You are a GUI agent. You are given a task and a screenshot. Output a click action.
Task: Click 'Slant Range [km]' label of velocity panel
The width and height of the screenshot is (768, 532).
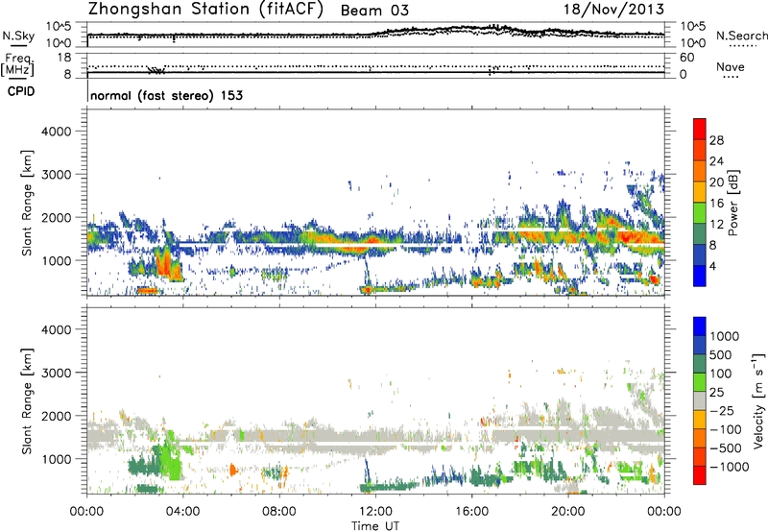coord(27,400)
